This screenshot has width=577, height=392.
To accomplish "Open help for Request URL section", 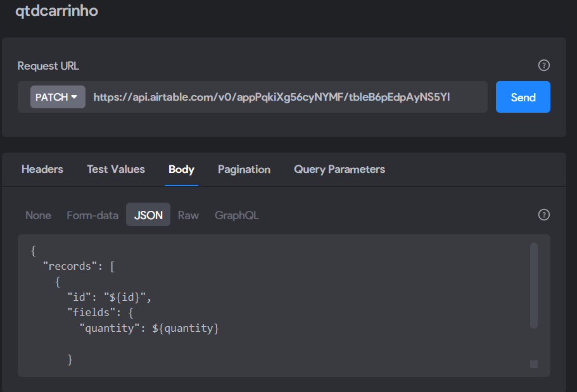I will tap(543, 65).
